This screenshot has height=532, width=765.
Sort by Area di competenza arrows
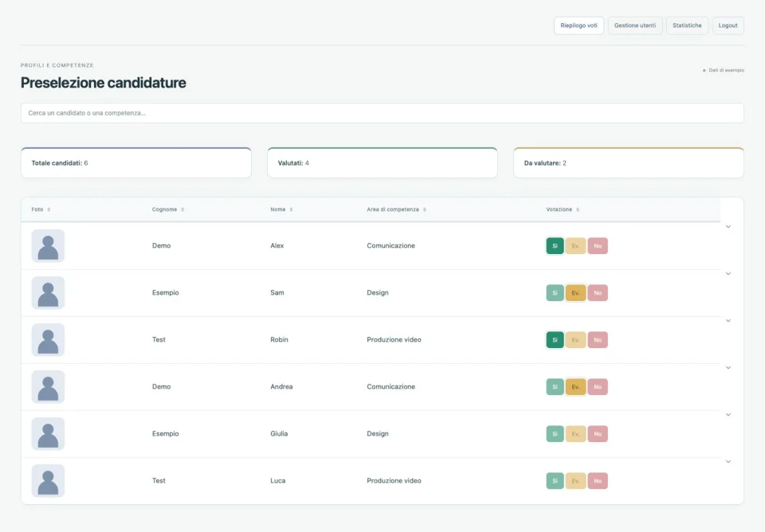[425, 209]
